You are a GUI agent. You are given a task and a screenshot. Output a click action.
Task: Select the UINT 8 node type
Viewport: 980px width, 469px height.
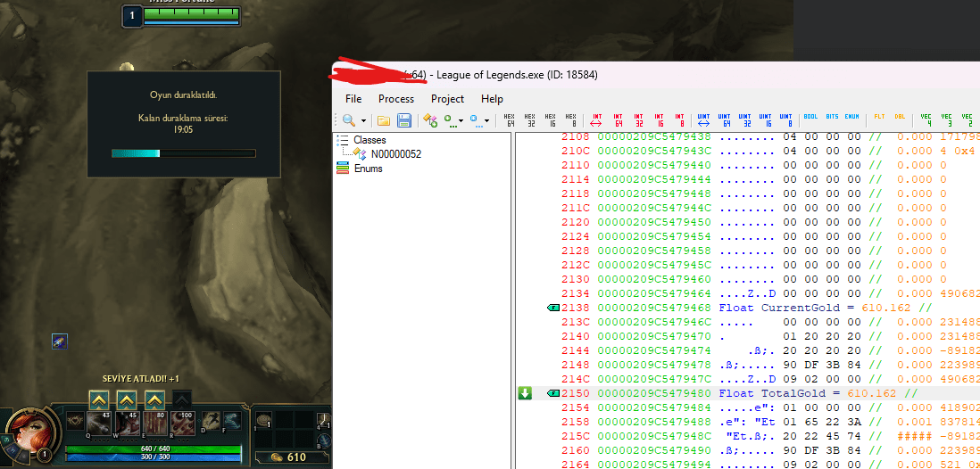point(786,119)
